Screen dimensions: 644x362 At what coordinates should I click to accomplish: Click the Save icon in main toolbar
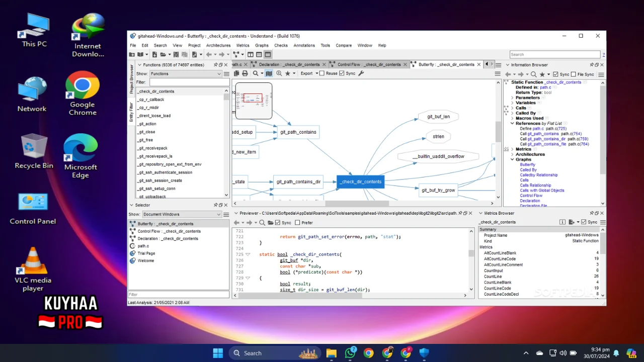[x=176, y=54]
